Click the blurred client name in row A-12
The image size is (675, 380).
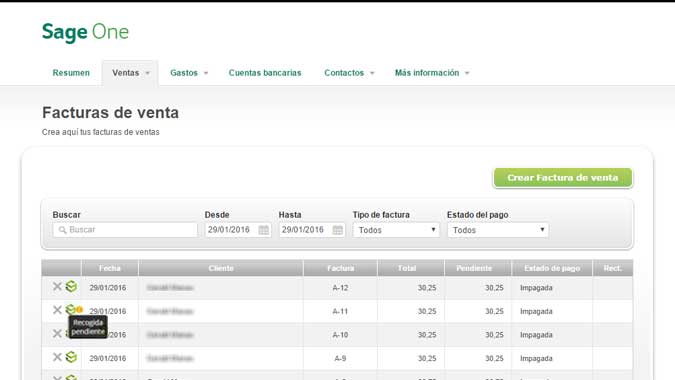tap(170, 287)
